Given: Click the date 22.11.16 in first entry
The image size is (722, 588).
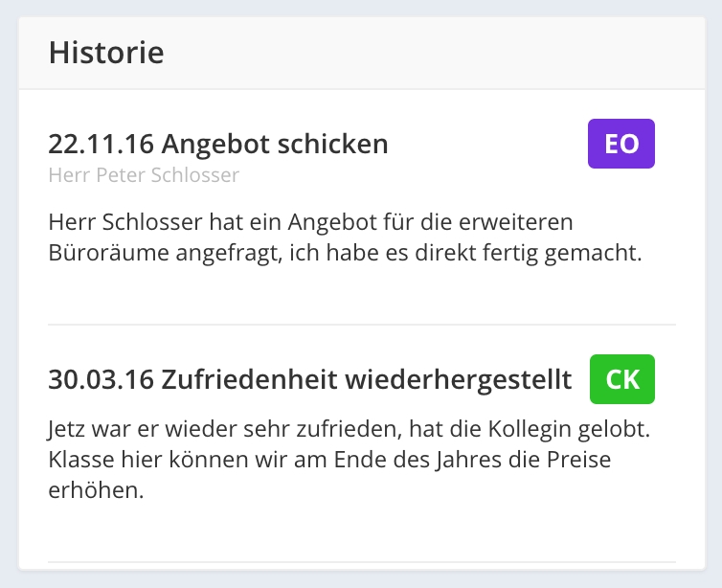Looking at the screenshot, I should 101,145.
